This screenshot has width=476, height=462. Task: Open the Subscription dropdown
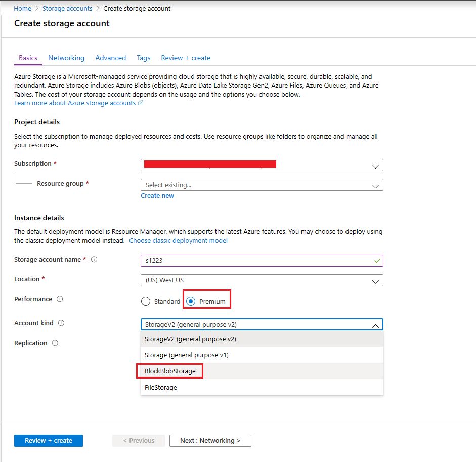click(x=262, y=165)
